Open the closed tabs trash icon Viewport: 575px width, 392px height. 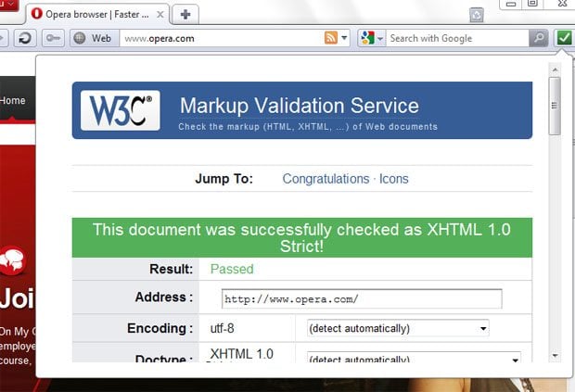pos(477,15)
